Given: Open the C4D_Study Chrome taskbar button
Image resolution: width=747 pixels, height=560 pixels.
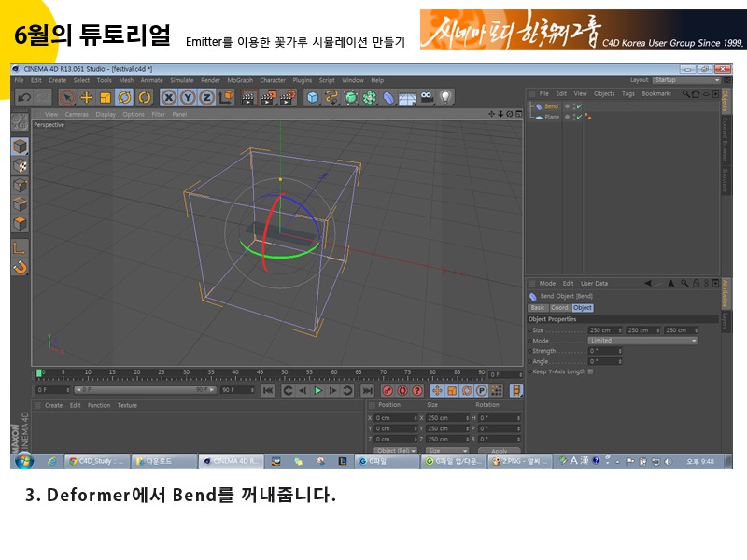Looking at the screenshot, I should [x=98, y=461].
